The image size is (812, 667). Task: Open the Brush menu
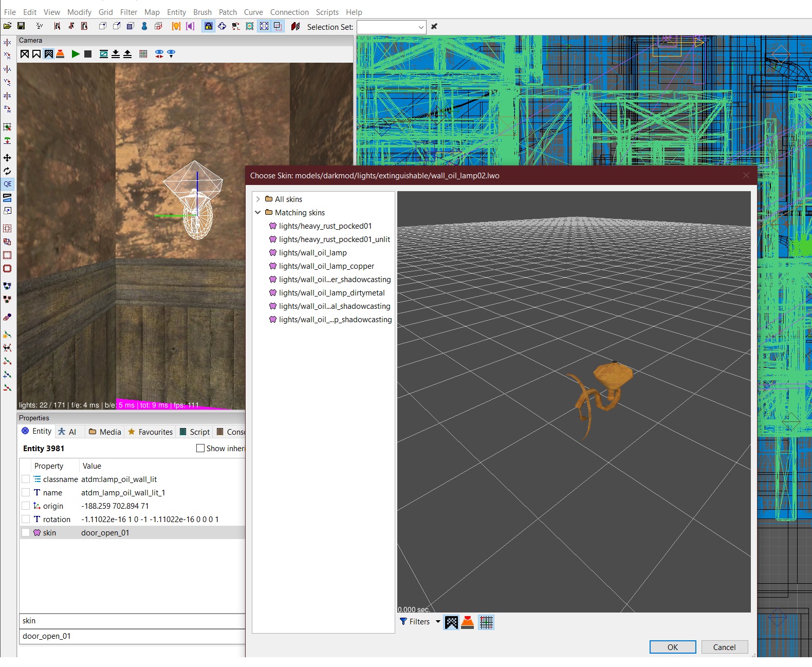[x=202, y=12]
